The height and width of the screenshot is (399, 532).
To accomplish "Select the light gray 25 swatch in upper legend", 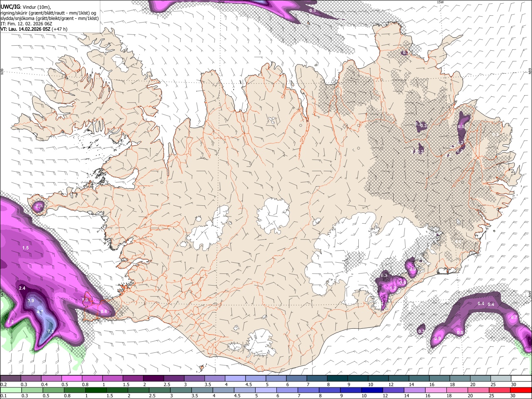I will pos(501,378).
